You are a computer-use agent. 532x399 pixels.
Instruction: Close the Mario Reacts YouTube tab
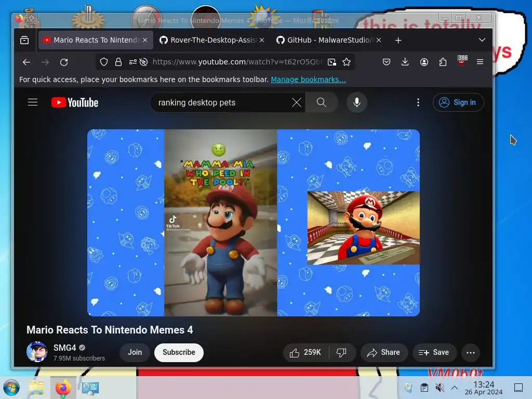(145, 40)
